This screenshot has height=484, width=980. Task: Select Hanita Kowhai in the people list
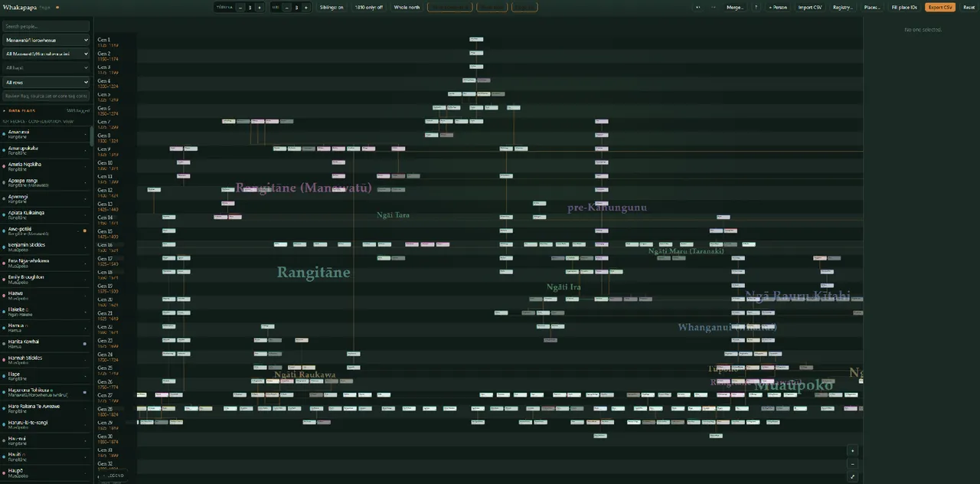click(44, 343)
